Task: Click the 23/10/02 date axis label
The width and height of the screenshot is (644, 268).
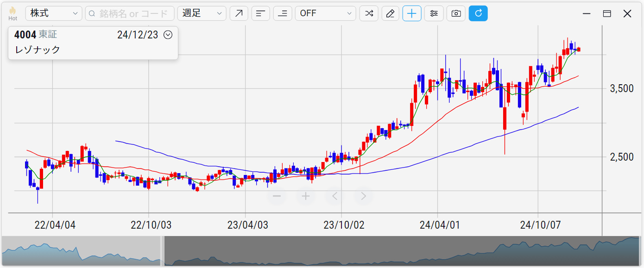Action: [x=344, y=225]
